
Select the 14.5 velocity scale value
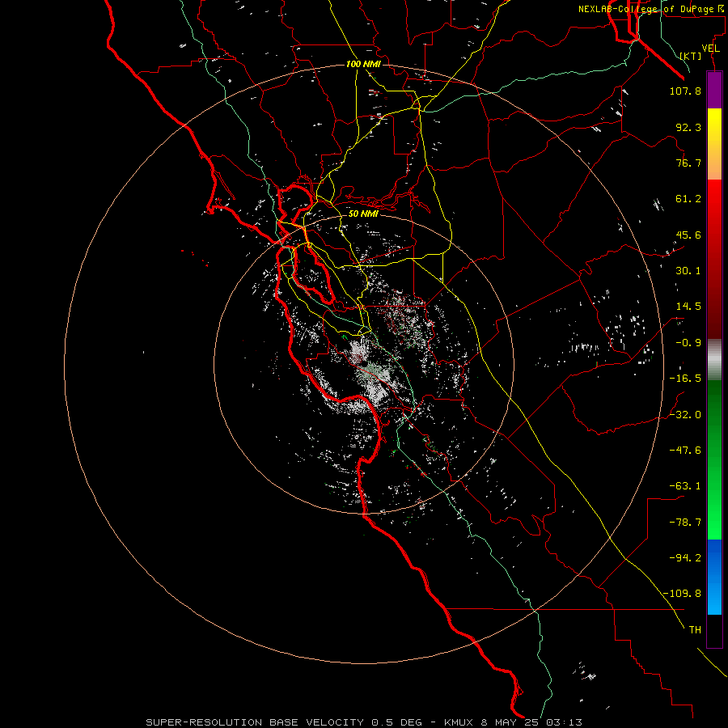click(688, 307)
